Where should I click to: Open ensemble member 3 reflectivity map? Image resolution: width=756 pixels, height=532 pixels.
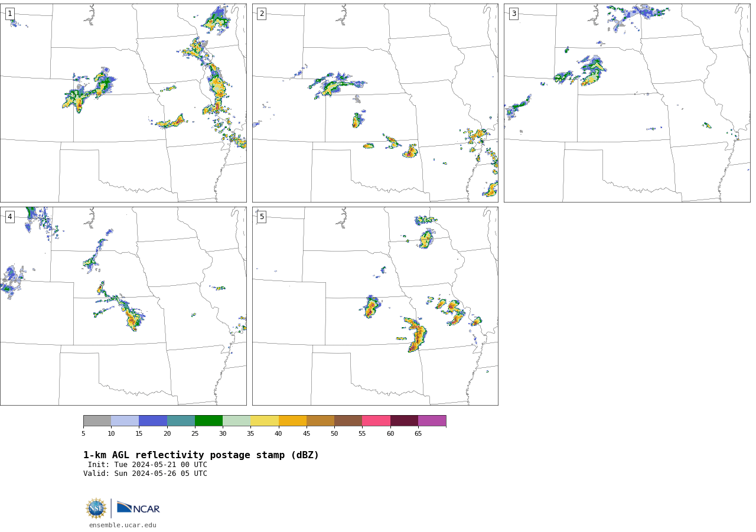point(627,103)
